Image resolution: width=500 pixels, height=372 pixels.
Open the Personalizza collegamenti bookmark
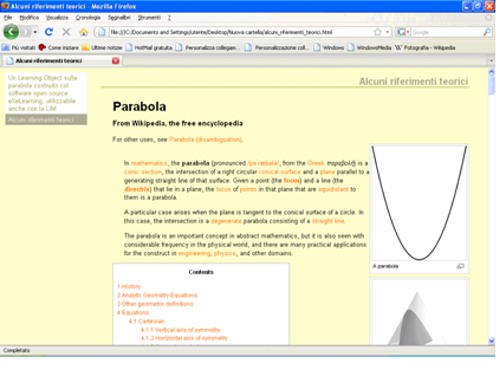pyautogui.click(x=208, y=48)
